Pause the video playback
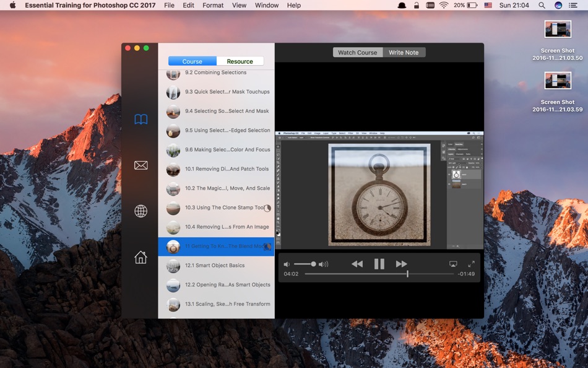This screenshot has width=588, height=368. pos(379,264)
